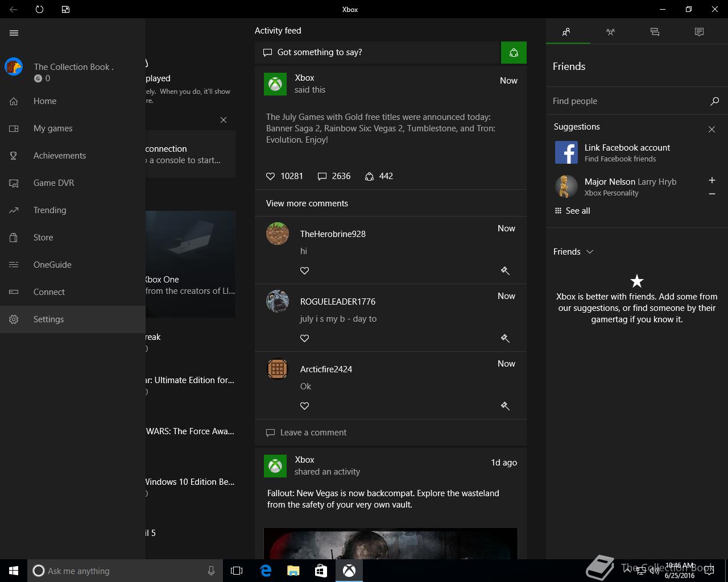Open Settings in the sidebar
Image resolution: width=728 pixels, height=582 pixels.
point(73,319)
